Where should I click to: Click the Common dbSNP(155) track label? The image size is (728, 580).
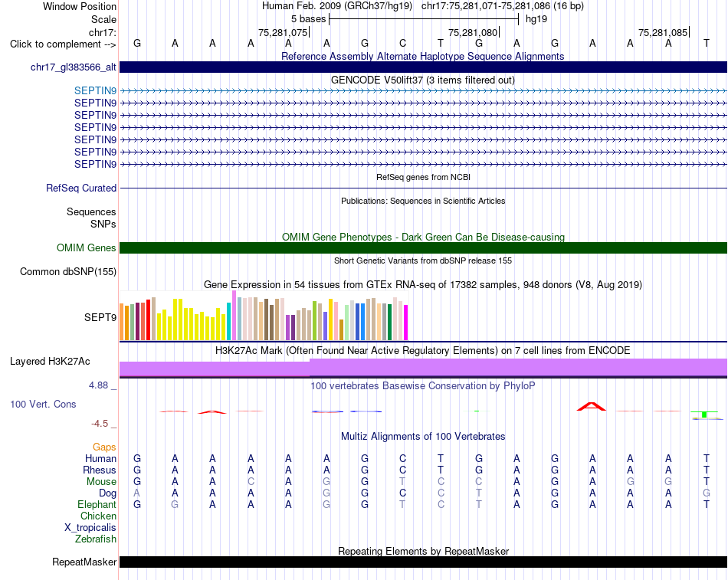click(67, 272)
